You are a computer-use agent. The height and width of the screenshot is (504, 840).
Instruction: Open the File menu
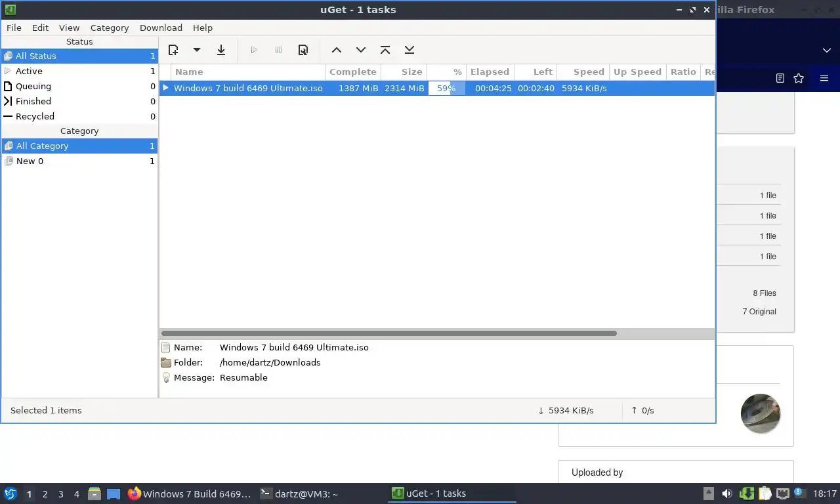[x=14, y=28]
